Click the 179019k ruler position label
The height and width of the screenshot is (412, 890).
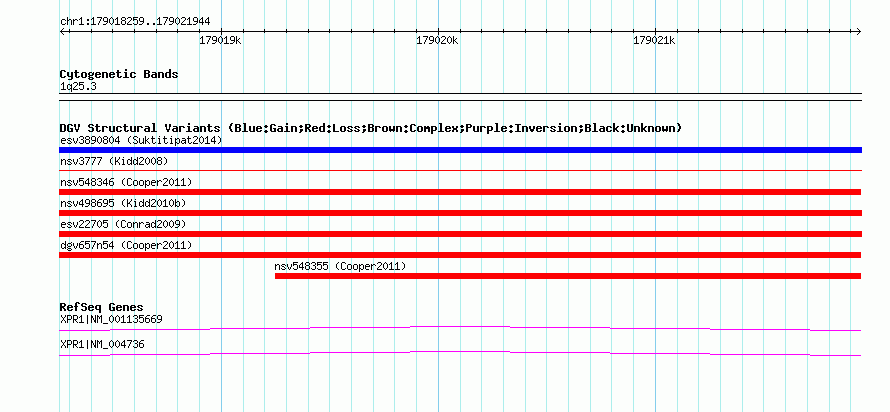click(220, 40)
